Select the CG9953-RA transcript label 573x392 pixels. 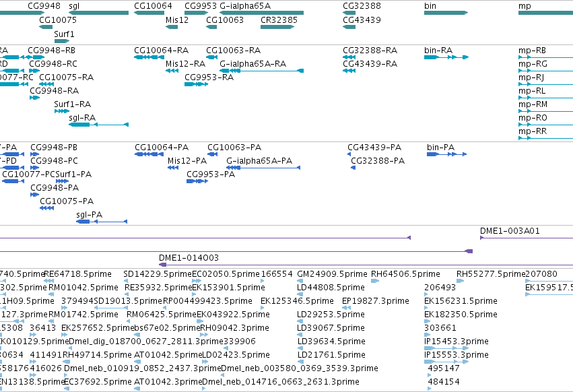coord(209,77)
